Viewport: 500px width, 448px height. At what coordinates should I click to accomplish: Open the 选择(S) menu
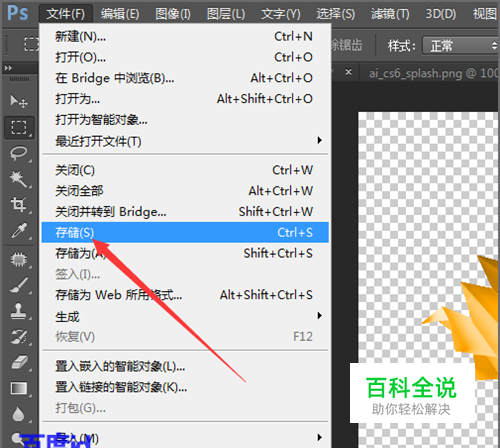point(336,14)
